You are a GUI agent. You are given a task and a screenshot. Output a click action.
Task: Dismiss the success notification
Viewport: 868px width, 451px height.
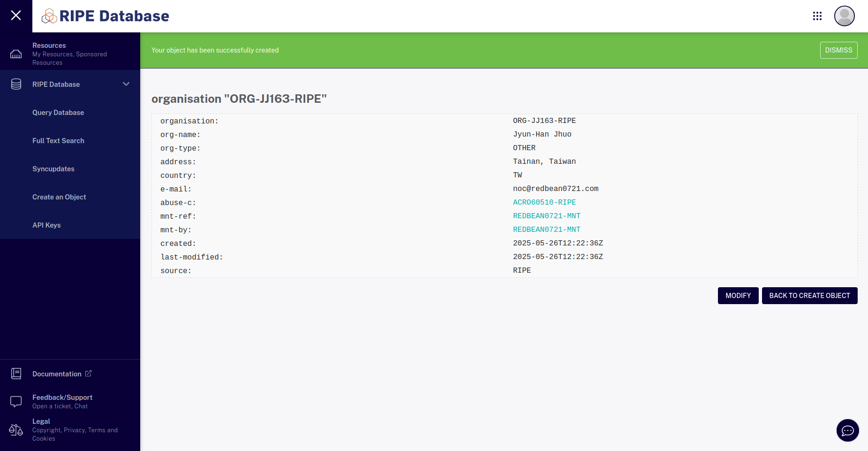tap(838, 50)
